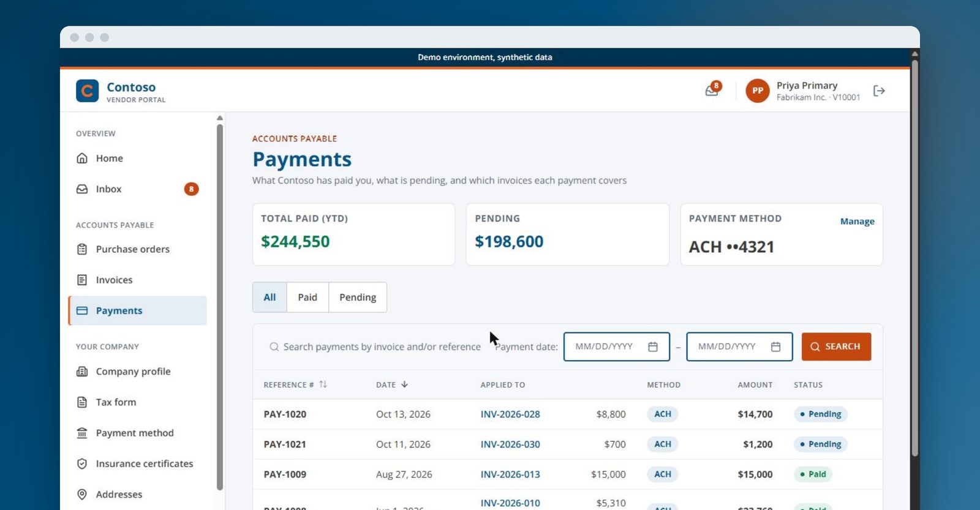Click Pending status badge for PAY-1020
This screenshot has height=510, width=980.
820,414
